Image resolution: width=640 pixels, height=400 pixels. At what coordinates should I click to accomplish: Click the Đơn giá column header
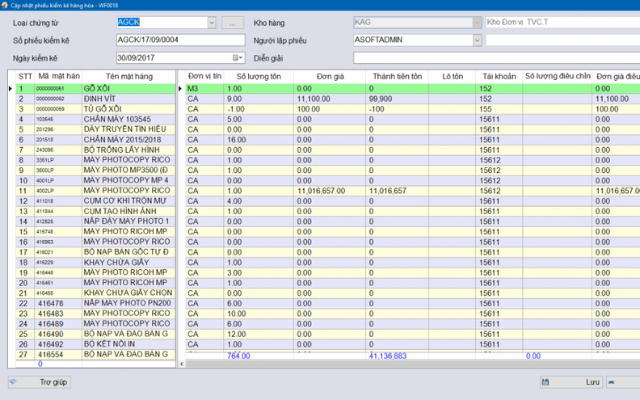[331, 76]
